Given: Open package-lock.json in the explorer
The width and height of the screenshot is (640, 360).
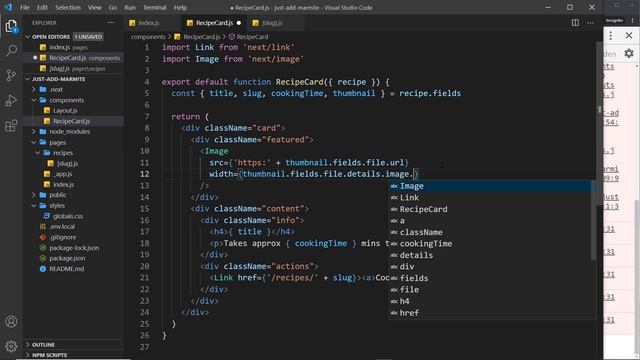Looking at the screenshot, I should [74, 248].
